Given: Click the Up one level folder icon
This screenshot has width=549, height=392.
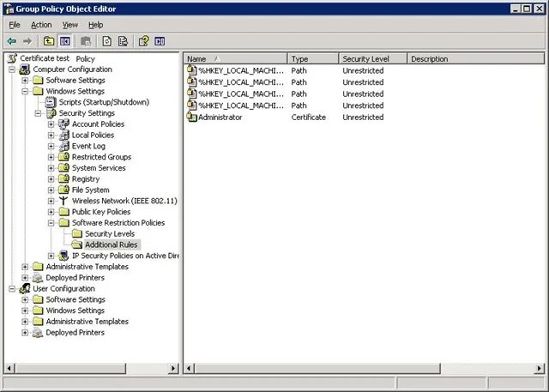Looking at the screenshot, I should [x=49, y=41].
